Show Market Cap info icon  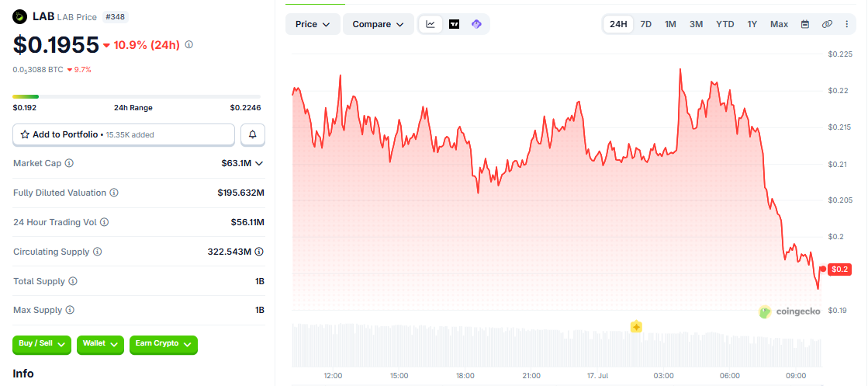tap(69, 164)
